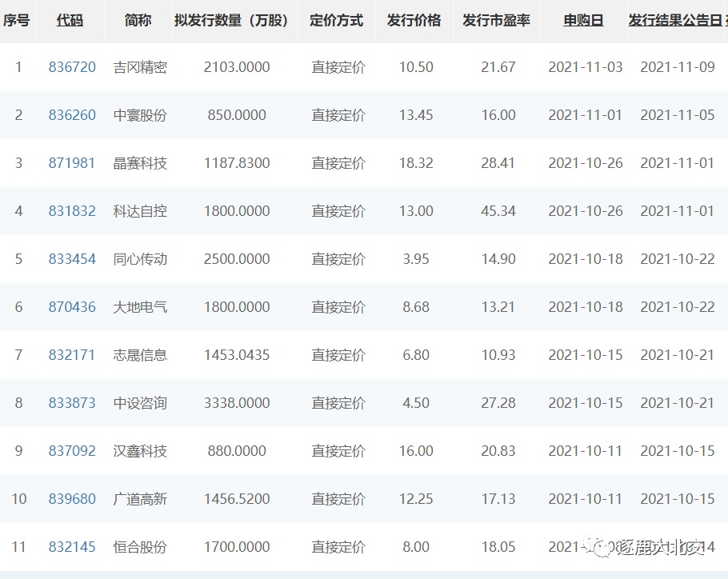Open stock code link 831832
This screenshot has width=728, height=579.
pyautogui.click(x=72, y=211)
